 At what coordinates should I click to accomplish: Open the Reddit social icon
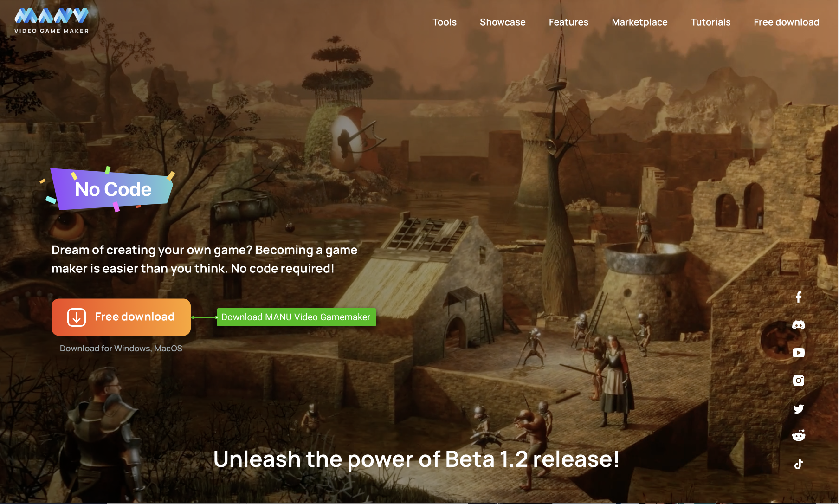point(798,435)
